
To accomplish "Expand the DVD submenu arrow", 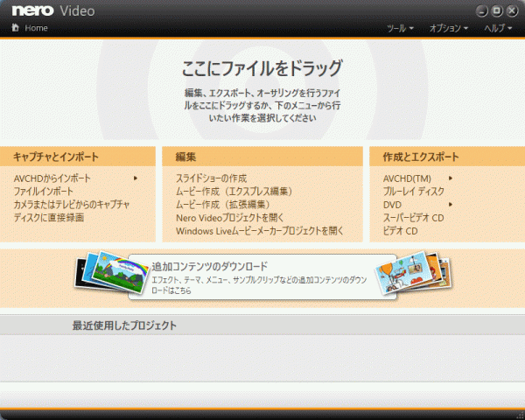I will tap(451, 204).
